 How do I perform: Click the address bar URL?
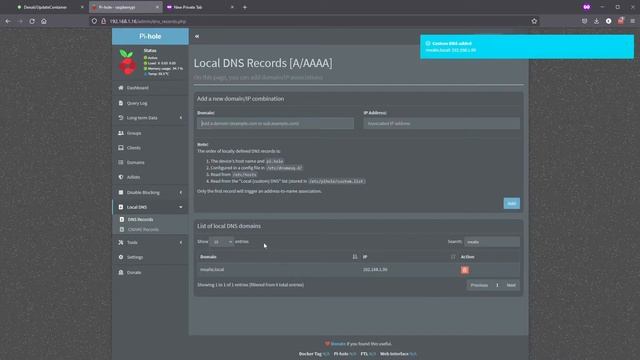[x=147, y=21]
